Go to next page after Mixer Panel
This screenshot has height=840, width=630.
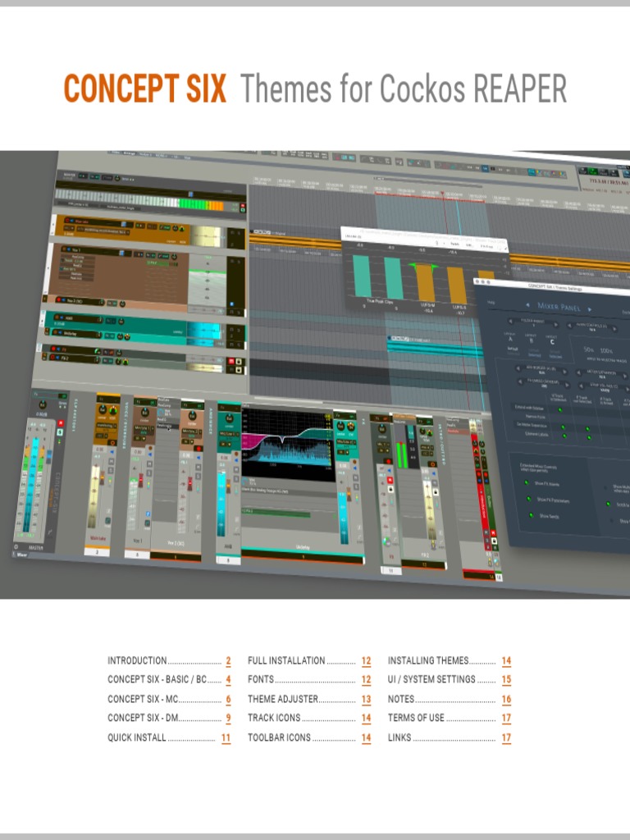(x=591, y=309)
